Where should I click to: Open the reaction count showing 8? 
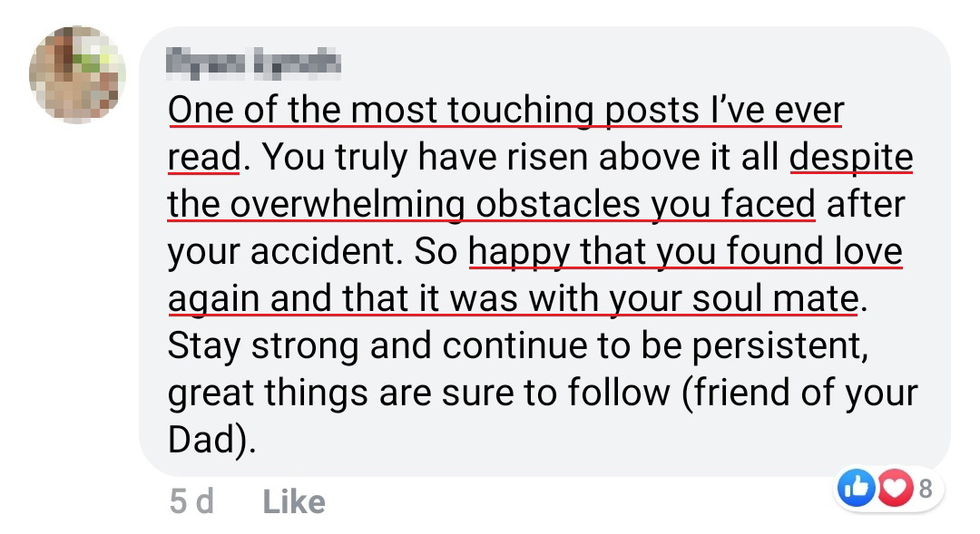[926, 490]
